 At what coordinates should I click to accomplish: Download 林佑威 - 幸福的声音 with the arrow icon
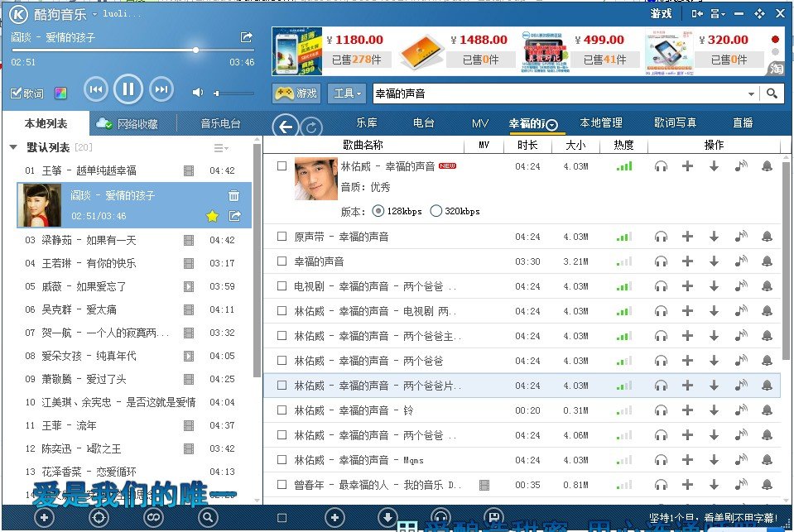coord(713,166)
